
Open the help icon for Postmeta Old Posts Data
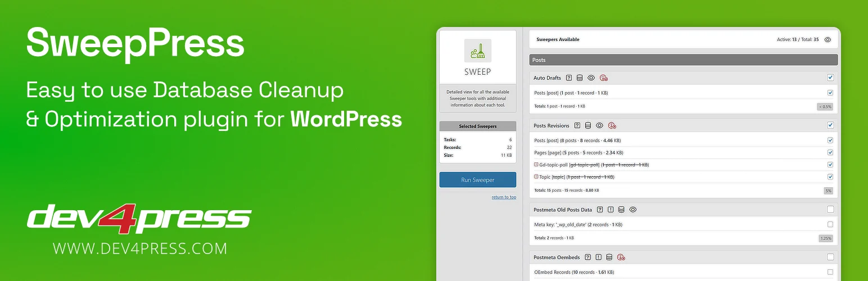tap(600, 210)
